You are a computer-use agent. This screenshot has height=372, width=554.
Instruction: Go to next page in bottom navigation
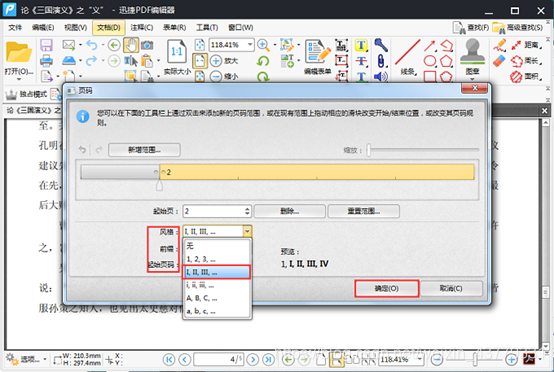252,360
